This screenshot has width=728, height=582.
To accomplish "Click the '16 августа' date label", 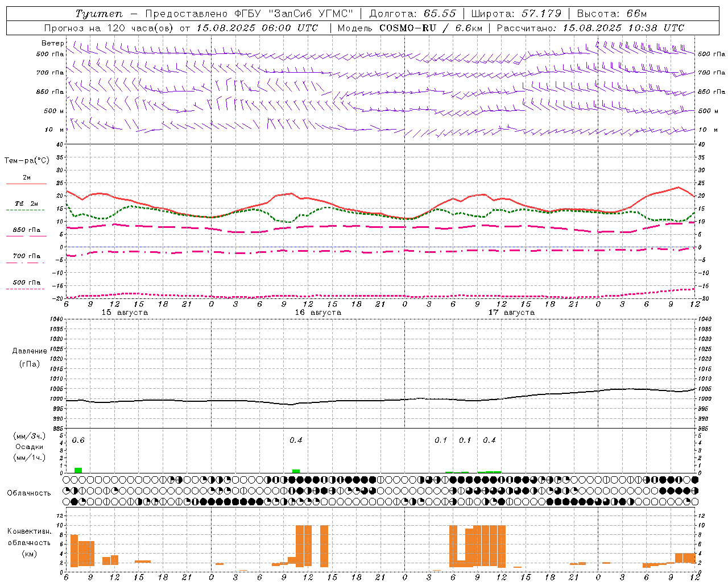I will pyautogui.click(x=318, y=313).
